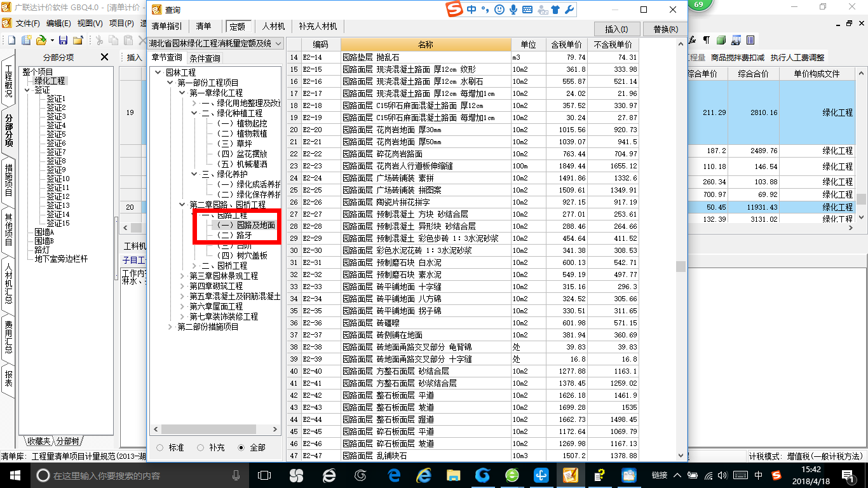
Task: Click the 替换(R) button
Action: 665,29
